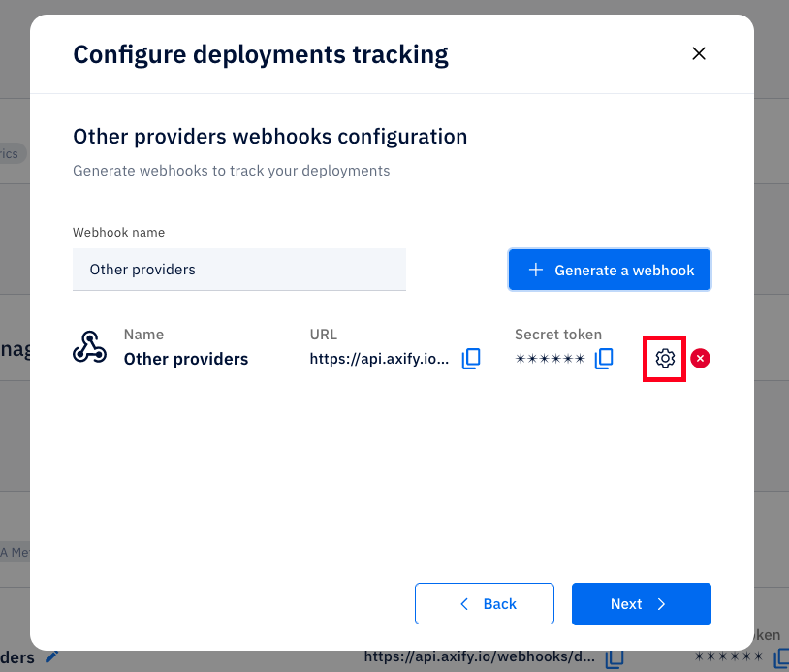Click the Generate a webhook button
Screen dimensions: 789x672
(610, 270)
